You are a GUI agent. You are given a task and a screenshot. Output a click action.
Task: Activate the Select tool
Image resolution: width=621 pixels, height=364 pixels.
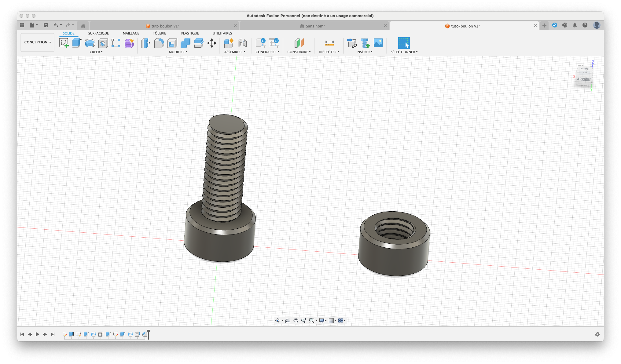tap(404, 43)
